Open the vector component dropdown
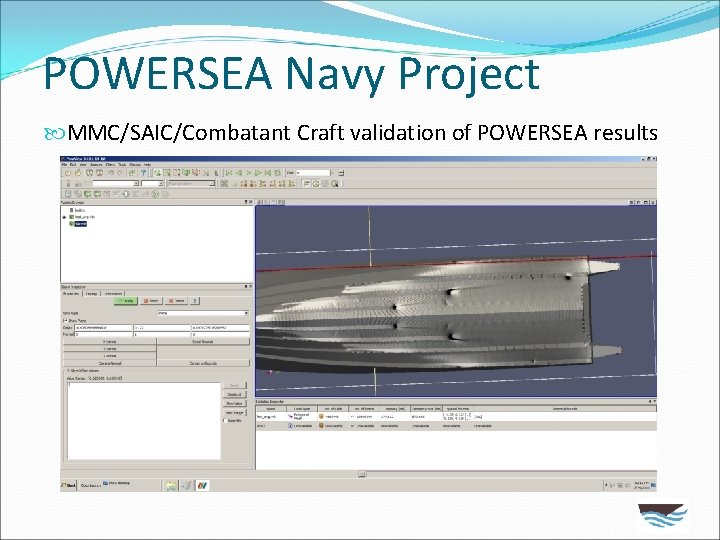 pos(152,184)
